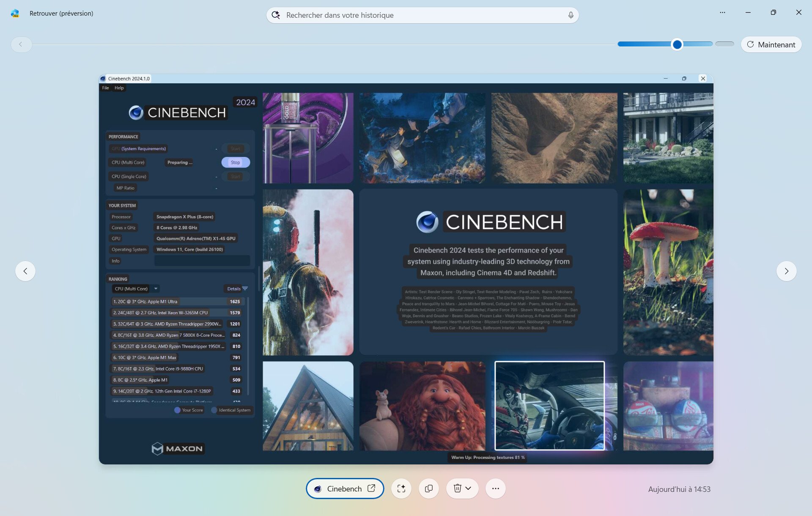
Task: Open the Help menu in Cinebench
Action: click(119, 88)
